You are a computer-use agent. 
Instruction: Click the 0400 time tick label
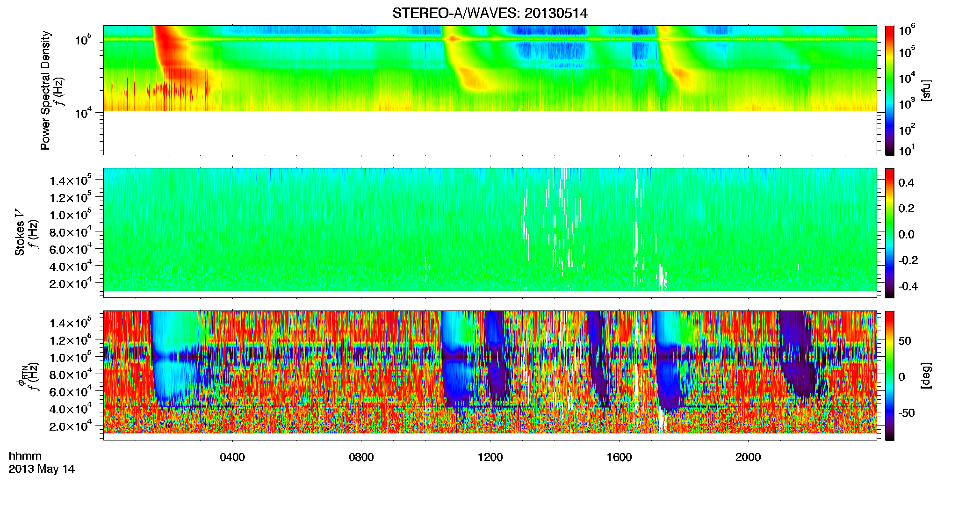232,457
